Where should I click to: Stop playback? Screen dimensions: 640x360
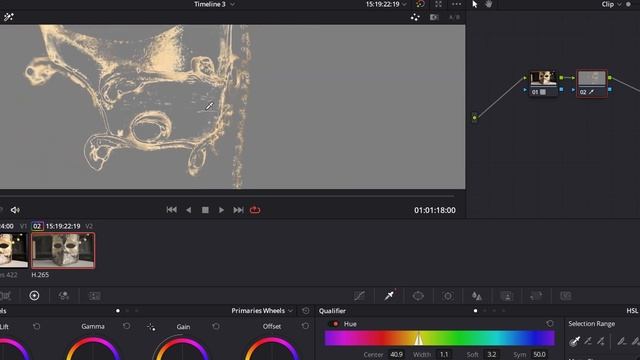point(205,210)
